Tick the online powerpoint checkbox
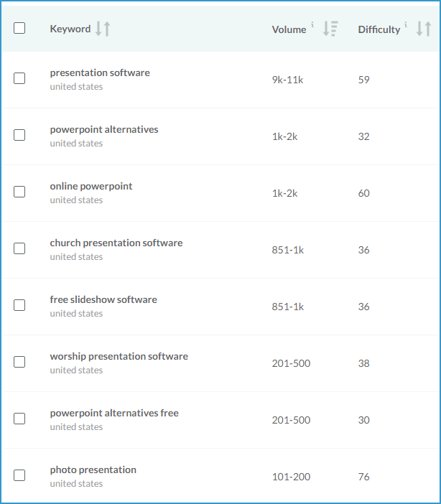 click(x=19, y=192)
